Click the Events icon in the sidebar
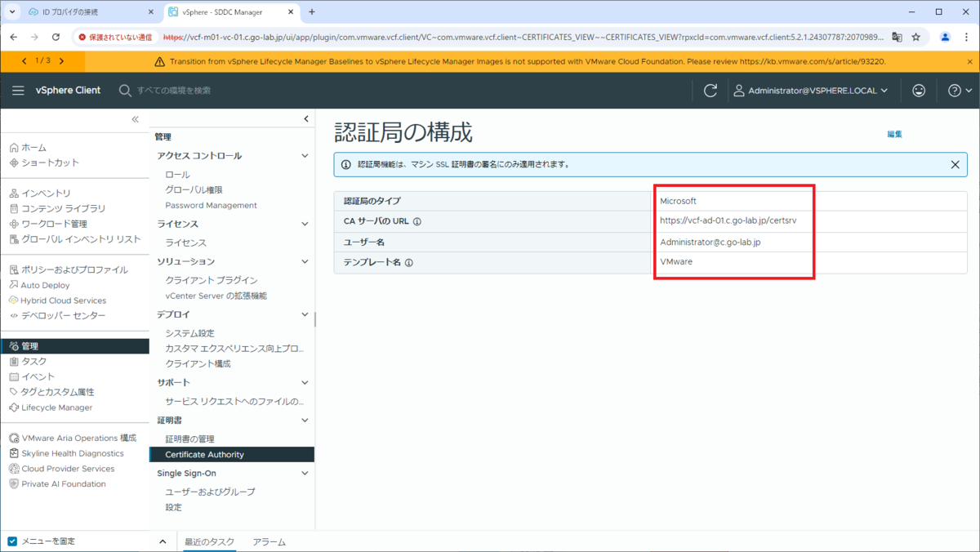The height and width of the screenshot is (552, 980). [14, 376]
